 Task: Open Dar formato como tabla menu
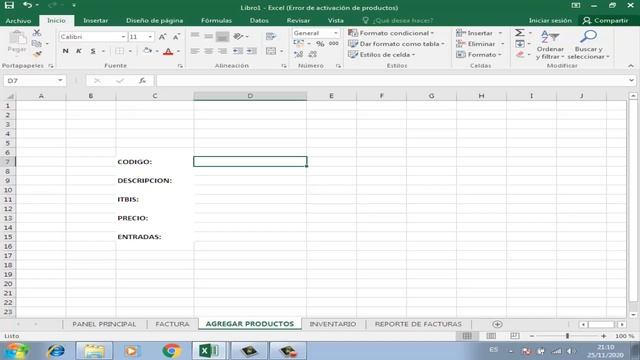pyautogui.click(x=396, y=44)
